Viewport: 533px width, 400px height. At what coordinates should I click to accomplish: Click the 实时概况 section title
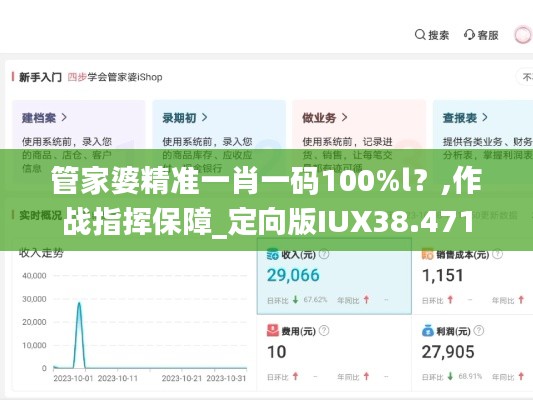pos(40,215)
